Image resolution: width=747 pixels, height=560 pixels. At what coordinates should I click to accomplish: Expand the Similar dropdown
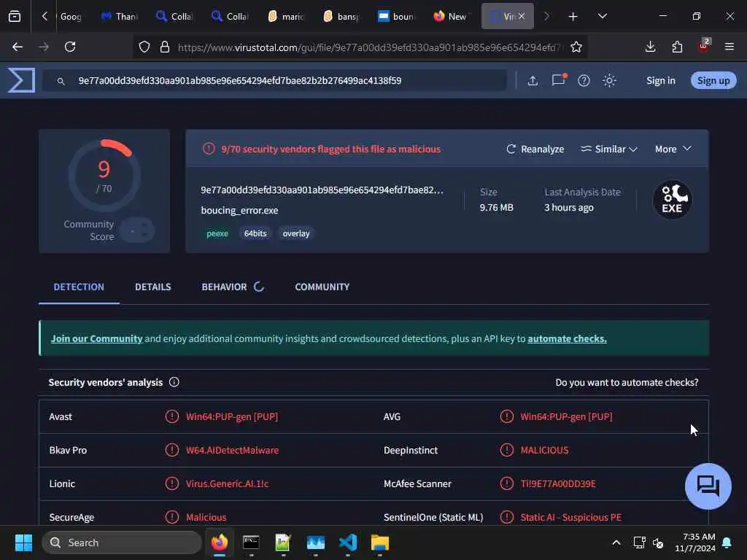pos(609,149)
